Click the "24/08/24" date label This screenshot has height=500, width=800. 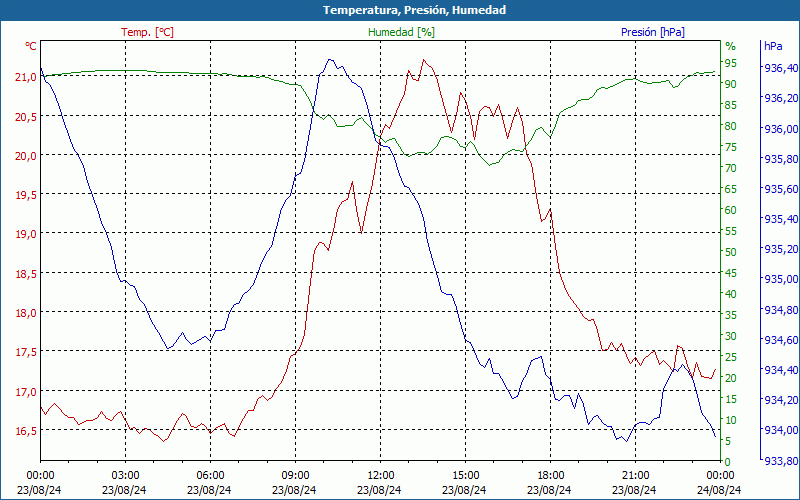719,490
